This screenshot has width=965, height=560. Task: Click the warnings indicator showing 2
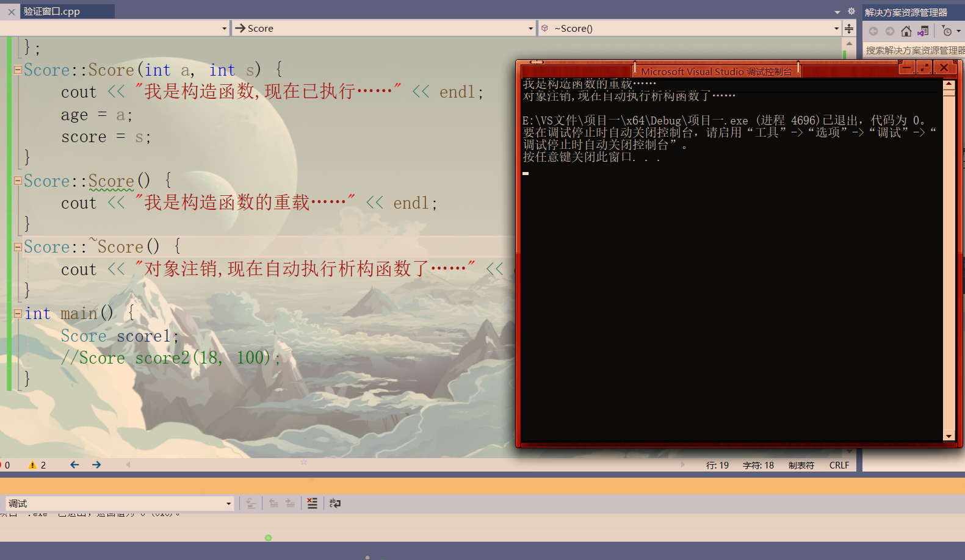(37, 465)
